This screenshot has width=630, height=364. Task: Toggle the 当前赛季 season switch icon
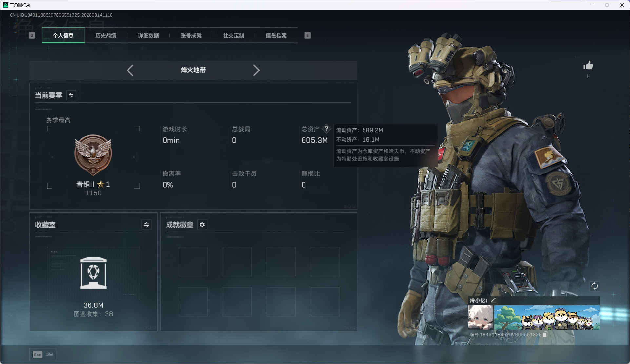pos(71,95)
